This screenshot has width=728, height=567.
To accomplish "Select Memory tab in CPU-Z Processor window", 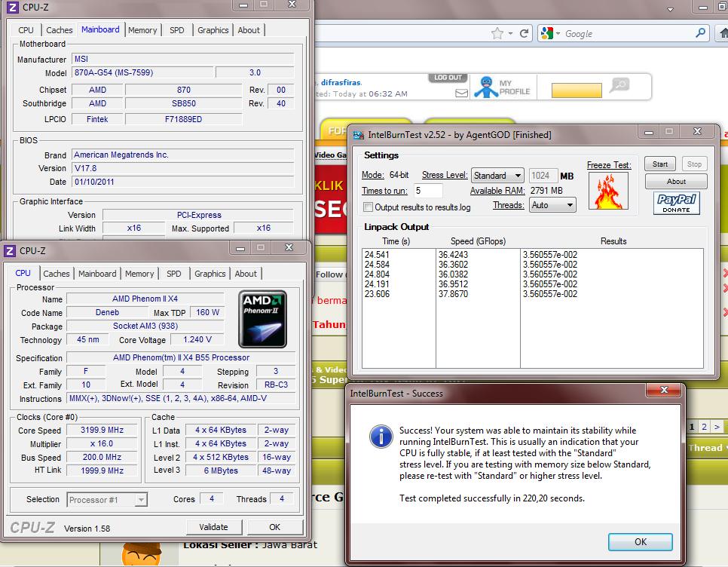I will pos(139,274).
